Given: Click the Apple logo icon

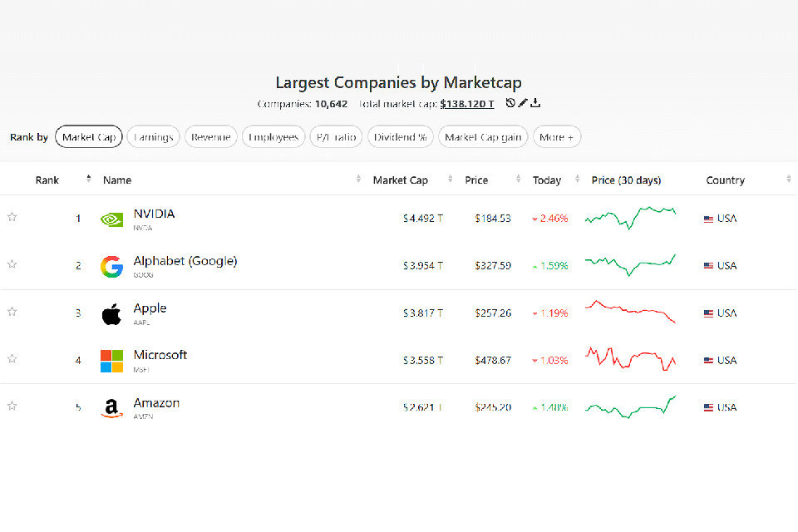Looking at the screenshot, I should [x=111, y=314].
